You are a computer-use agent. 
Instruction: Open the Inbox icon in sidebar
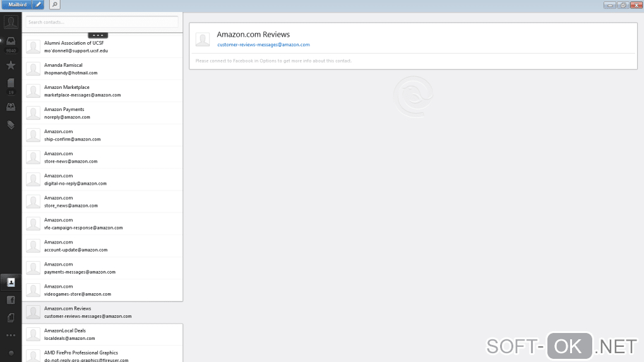[11, 41]
